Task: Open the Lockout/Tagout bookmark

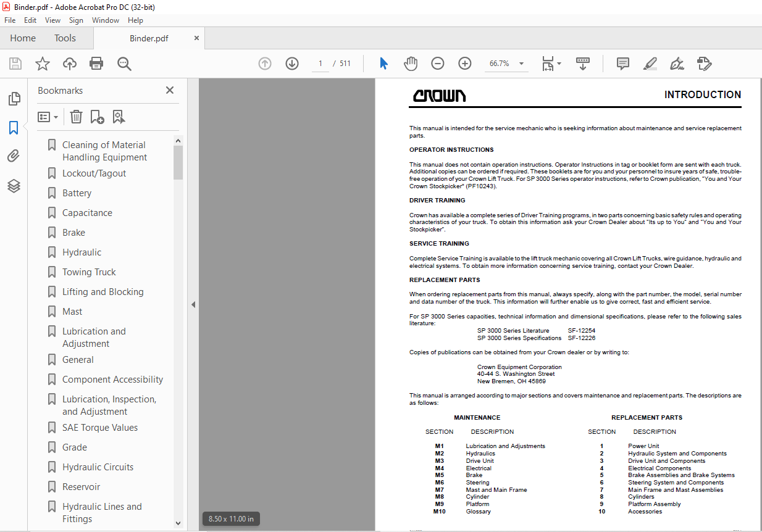Action: click(x=94, y=173)
